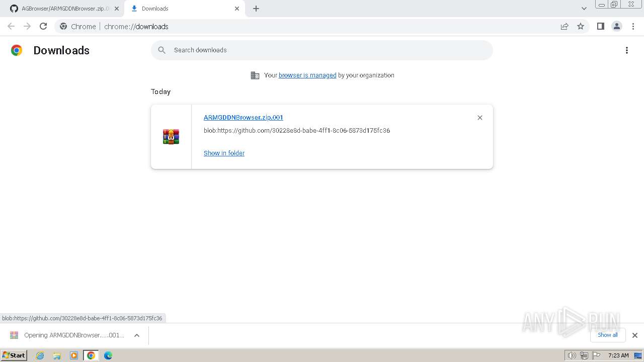Bookmark this page with star icon

coord(581,26)
